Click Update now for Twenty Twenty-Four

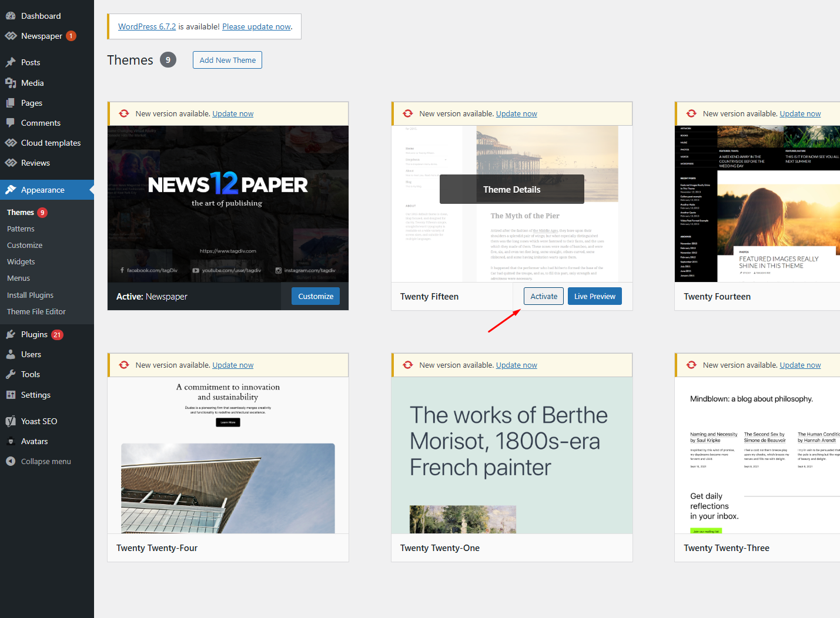(x=233, y=365)
